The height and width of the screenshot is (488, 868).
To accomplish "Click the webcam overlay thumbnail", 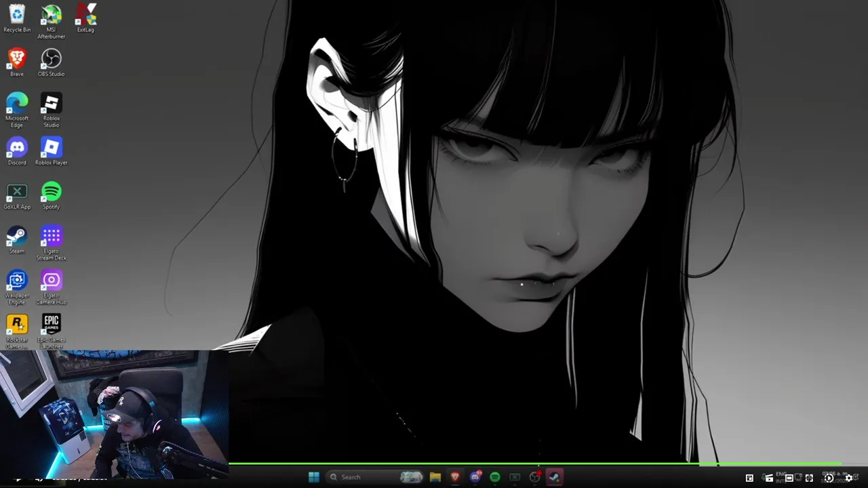I will 114,414.
